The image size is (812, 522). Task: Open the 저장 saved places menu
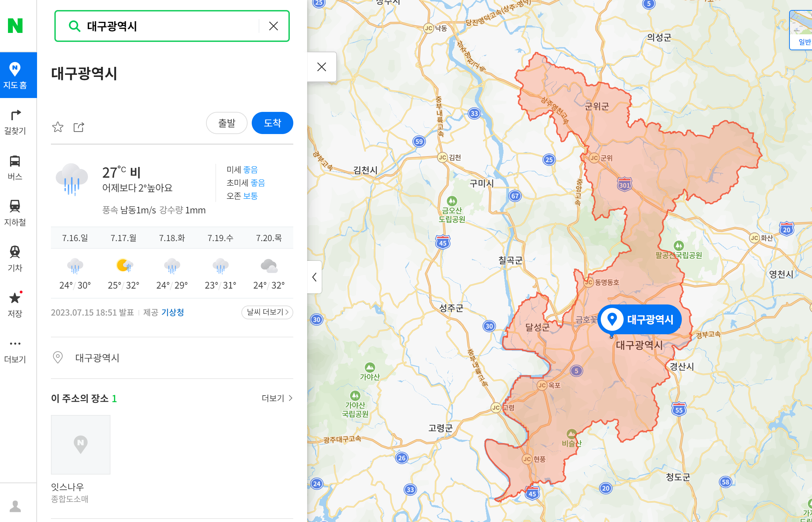tap(15, 304)
